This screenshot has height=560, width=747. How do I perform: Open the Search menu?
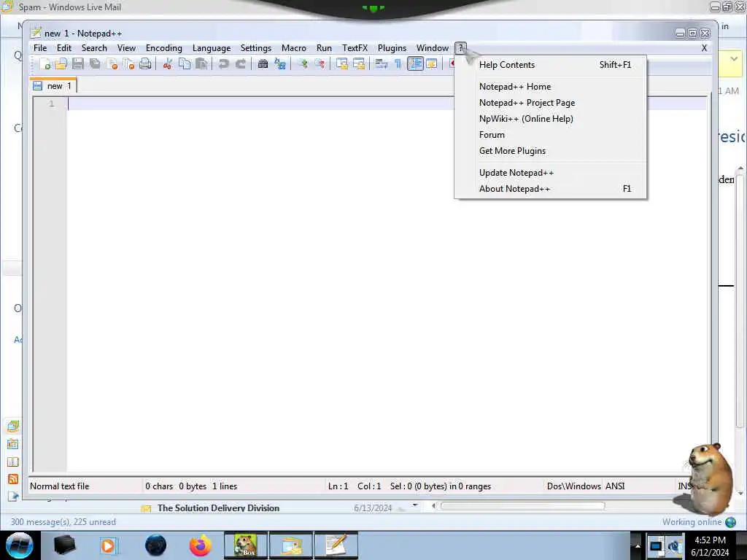(94, 47)
